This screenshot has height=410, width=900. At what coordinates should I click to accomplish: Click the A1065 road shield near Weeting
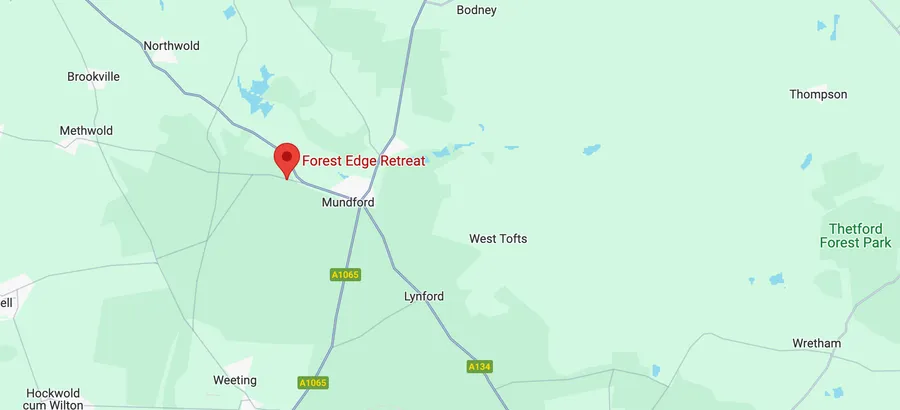coord(313,382)
